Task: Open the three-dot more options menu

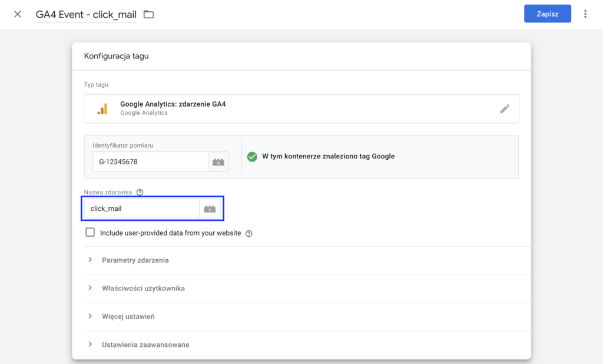Action: coord(585,14)
